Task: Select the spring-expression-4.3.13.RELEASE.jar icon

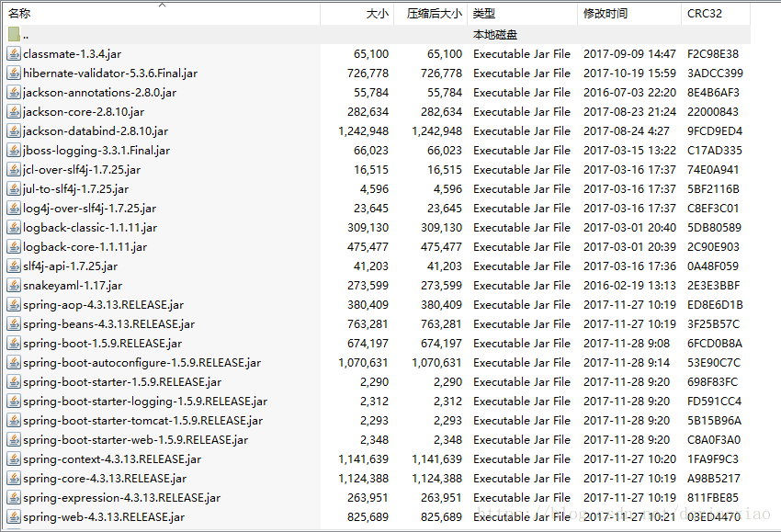Action: point(14,498)
